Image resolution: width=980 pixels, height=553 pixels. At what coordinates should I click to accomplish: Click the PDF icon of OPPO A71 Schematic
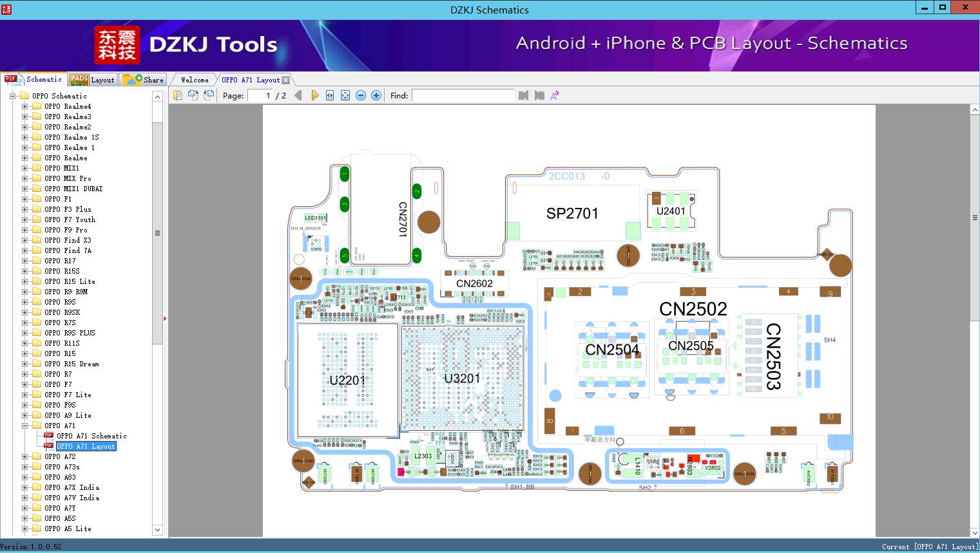[48, 436]
